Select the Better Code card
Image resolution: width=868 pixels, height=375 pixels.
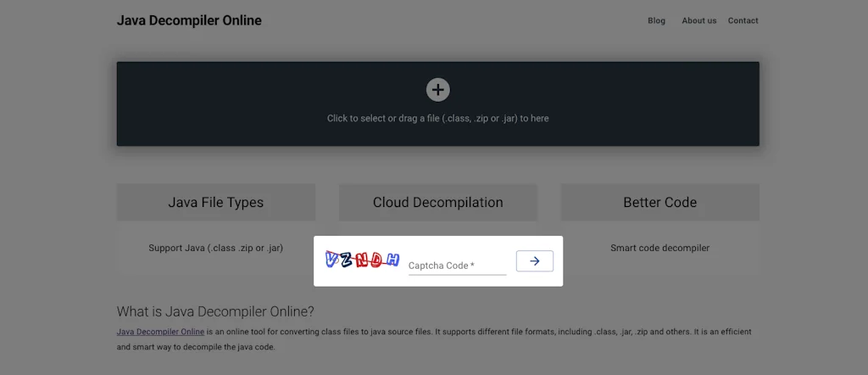(x=659, y=202)
